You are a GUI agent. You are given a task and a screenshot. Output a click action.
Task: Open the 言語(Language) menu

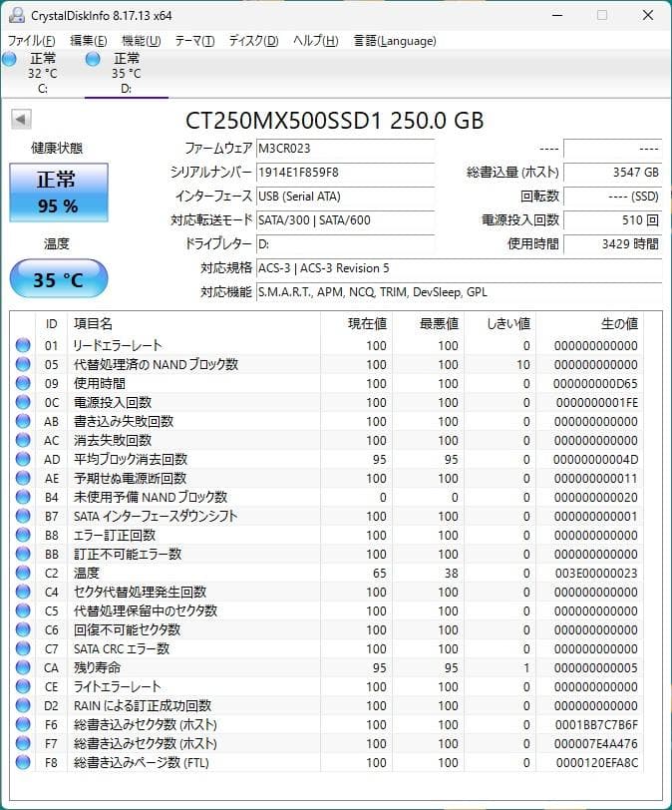(395, 40)
